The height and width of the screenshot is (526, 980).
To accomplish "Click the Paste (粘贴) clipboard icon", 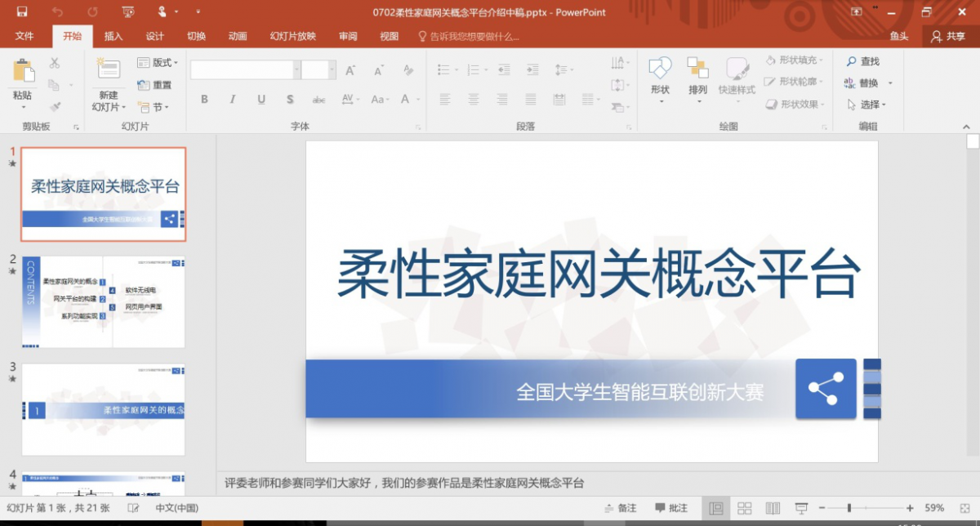I will coord(23,72).
